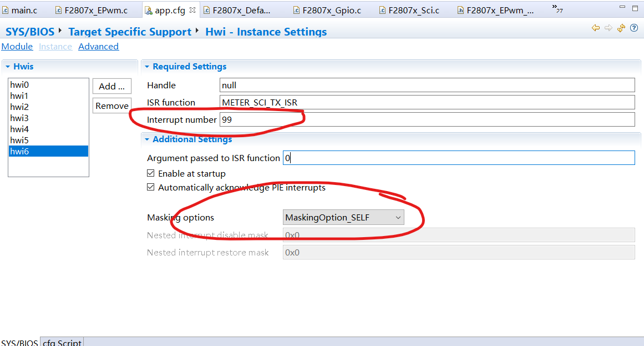This screenshot has width=644, height=346.
Task: Switch to cfg Script bottom tab
Action: 62,342
